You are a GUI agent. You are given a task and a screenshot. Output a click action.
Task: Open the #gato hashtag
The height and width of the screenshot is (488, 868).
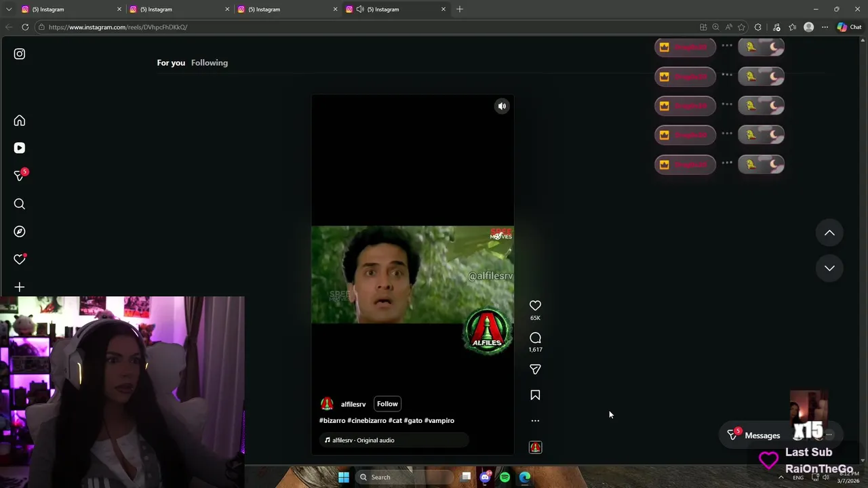[413, 421]
